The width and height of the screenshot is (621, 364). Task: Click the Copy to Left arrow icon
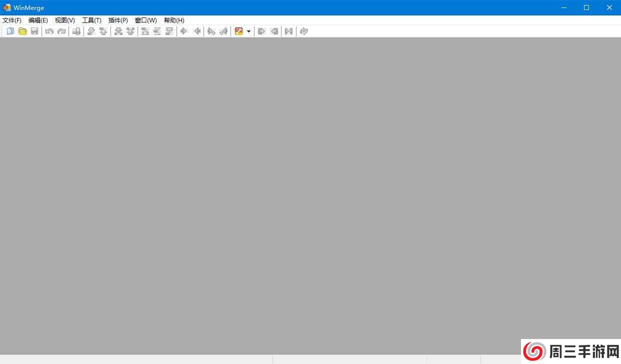point(197,31)
